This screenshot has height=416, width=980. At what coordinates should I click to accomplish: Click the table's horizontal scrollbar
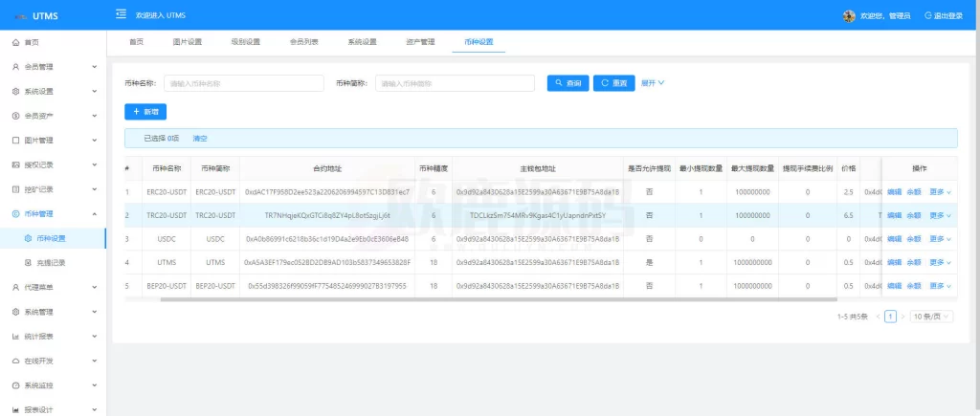click(x=499, y=299)
